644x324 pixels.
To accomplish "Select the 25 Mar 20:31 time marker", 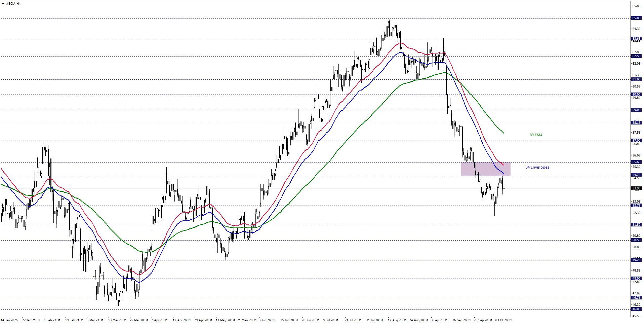I will pos(139,320).
